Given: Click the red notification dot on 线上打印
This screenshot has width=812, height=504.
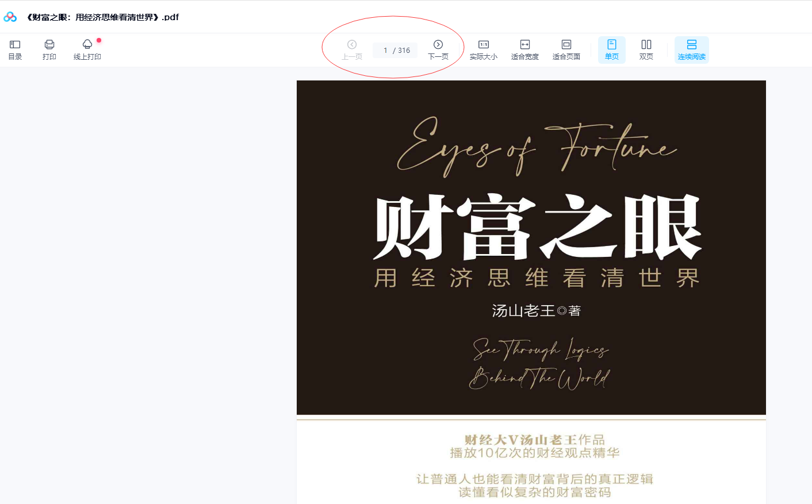Looking at the screenshot, I should coord(99,40).
